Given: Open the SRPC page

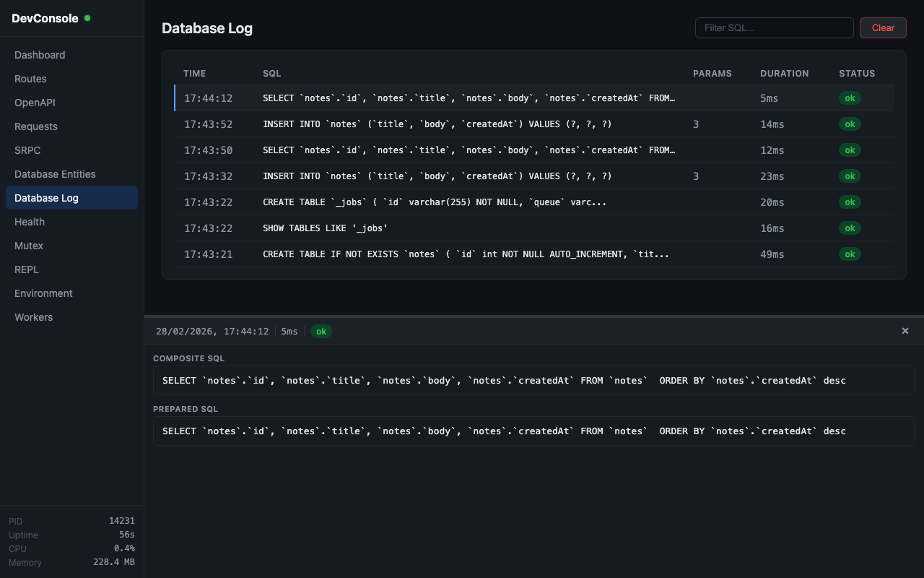Looking at the screenshot, I should (x=71, y=150).
